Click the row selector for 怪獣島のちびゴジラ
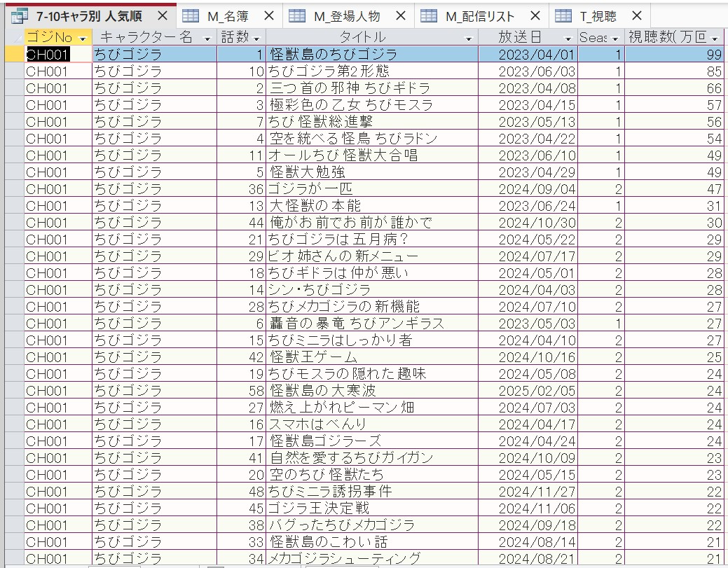Screen dimensions: 728x568 [15, 55]
